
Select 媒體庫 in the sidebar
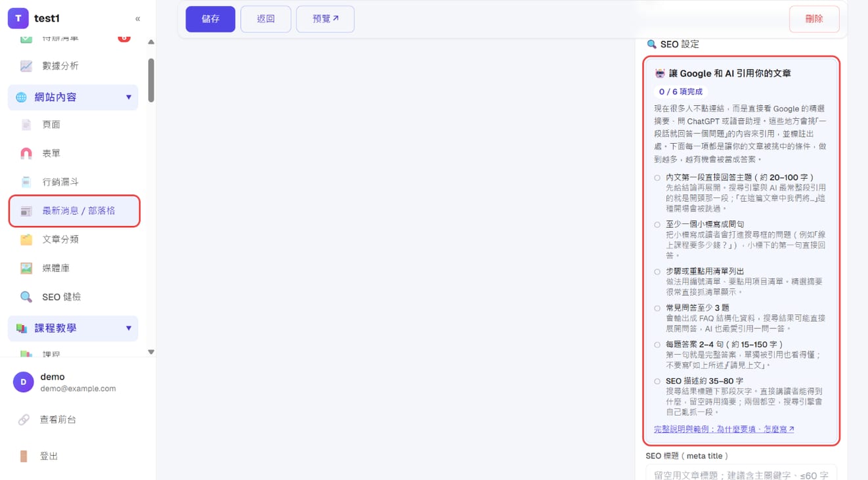(74, 269)
